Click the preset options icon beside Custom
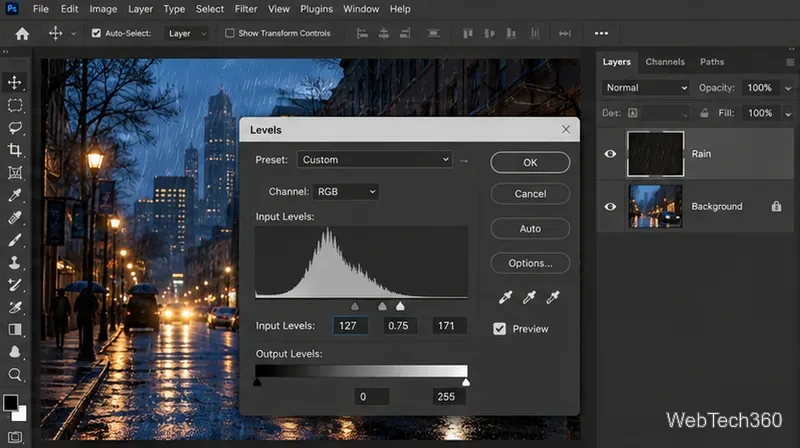The width and height of the screenshot is (800, 448). [x=463, y=161]
